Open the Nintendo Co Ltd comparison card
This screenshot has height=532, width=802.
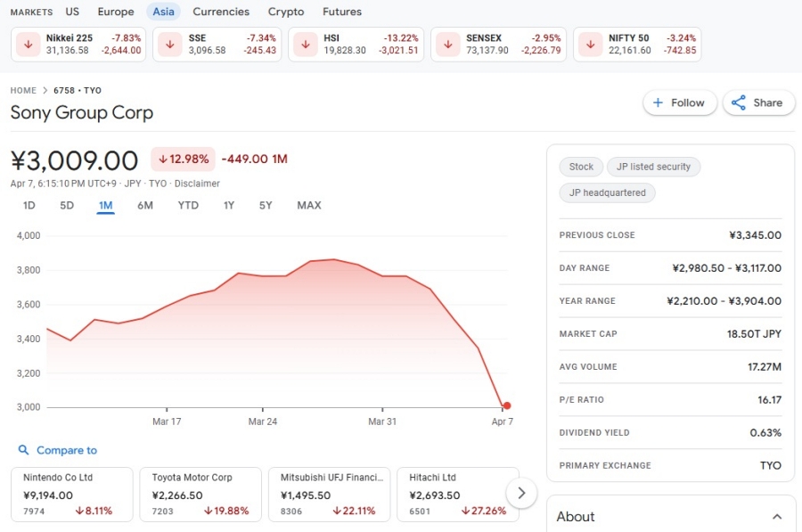(x=71, y=495)
